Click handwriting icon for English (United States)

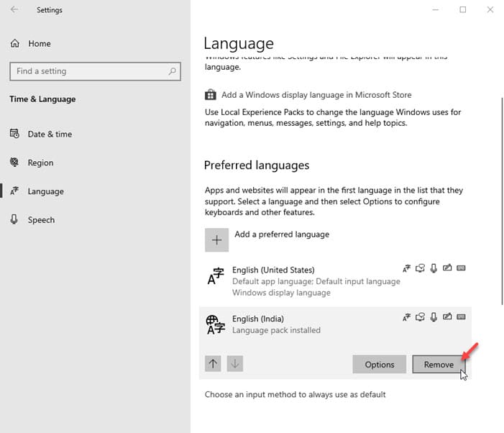click(447, 268)
